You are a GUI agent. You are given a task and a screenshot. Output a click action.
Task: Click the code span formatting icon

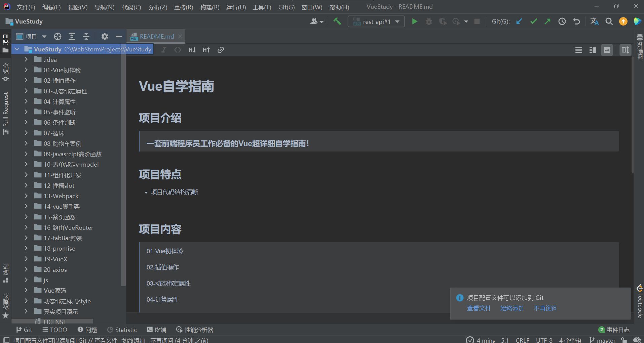178,50
